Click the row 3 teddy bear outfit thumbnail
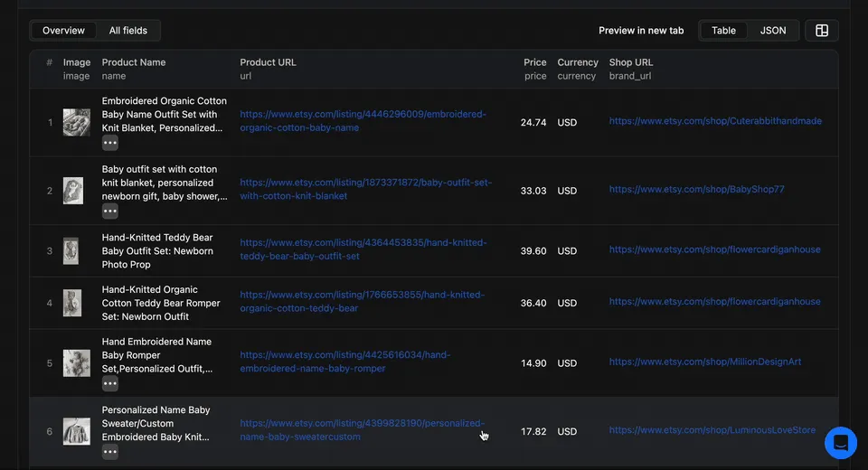The width and height of the screenshot is (868, 470). [71, 250]
